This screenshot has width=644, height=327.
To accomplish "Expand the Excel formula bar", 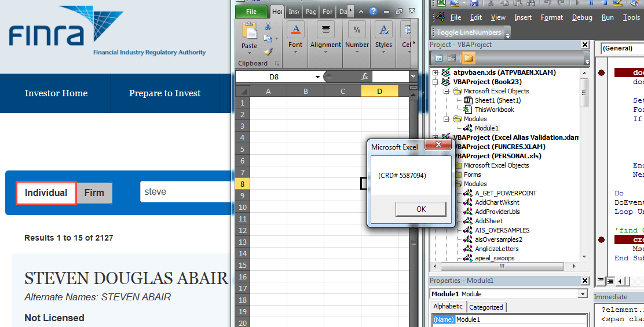I will [413, 77].
